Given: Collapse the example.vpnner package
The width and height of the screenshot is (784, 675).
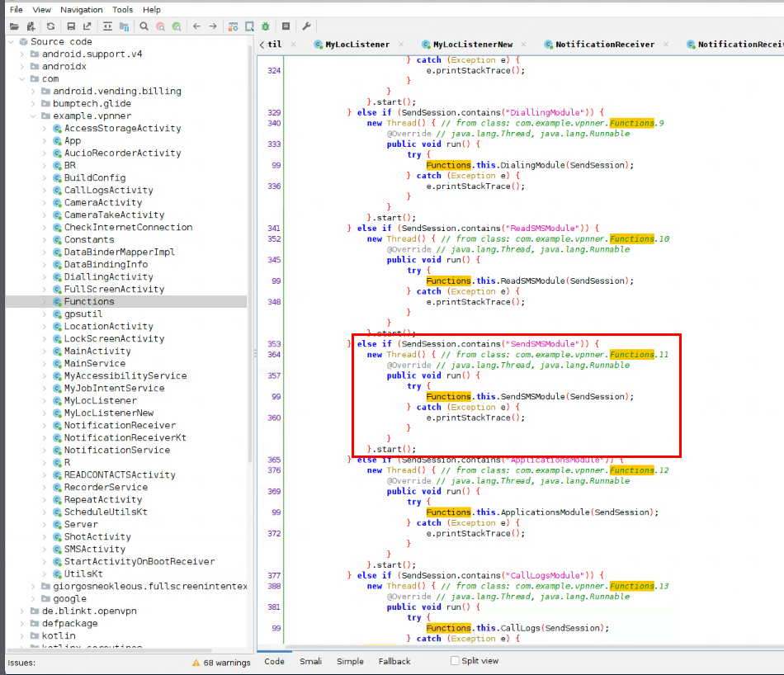Looking at the screenshot, I should [x=34, y=116].
